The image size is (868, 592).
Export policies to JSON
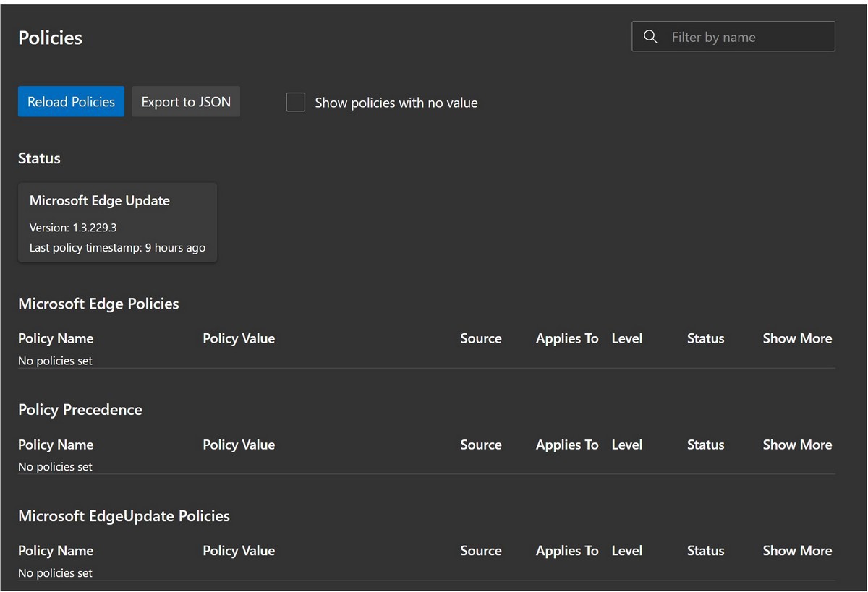point(186,102)
